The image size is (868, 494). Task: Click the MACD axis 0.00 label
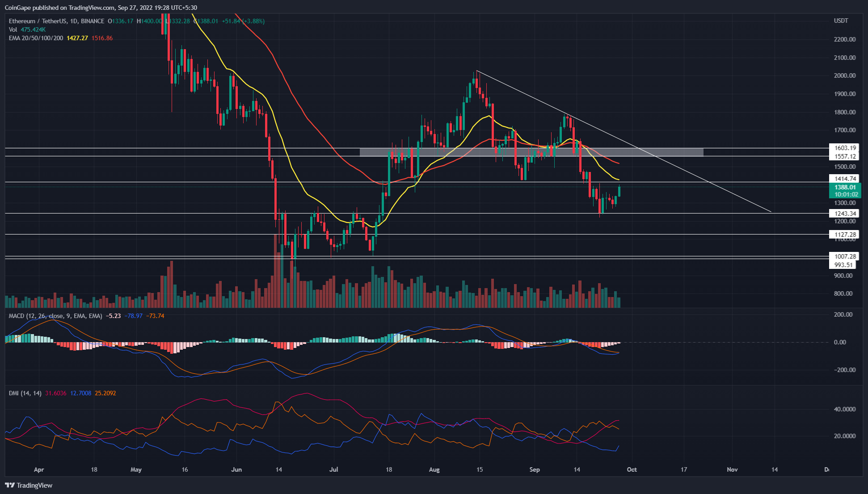coord(840,342)
